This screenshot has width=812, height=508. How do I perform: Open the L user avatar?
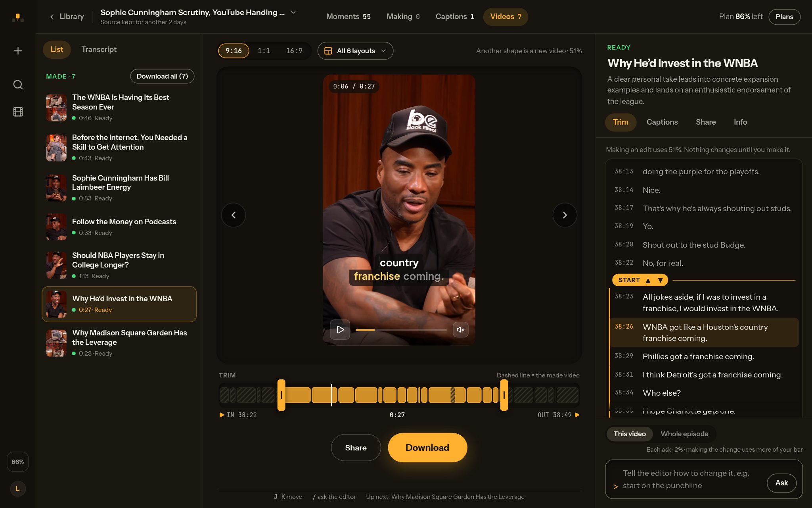coord(18,489)
